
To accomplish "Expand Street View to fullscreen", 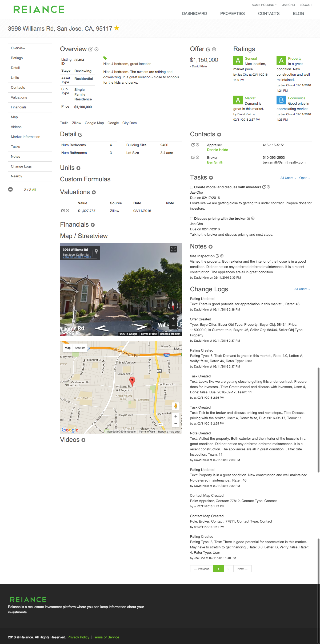I will pyautogui.click(x=173, y=249).
